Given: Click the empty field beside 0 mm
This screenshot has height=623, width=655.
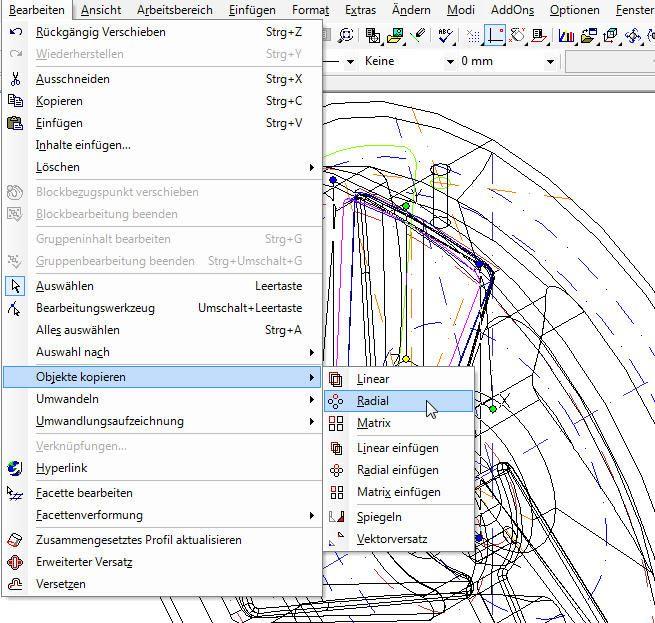Looking at the screenshot, I should click(610, 61).
